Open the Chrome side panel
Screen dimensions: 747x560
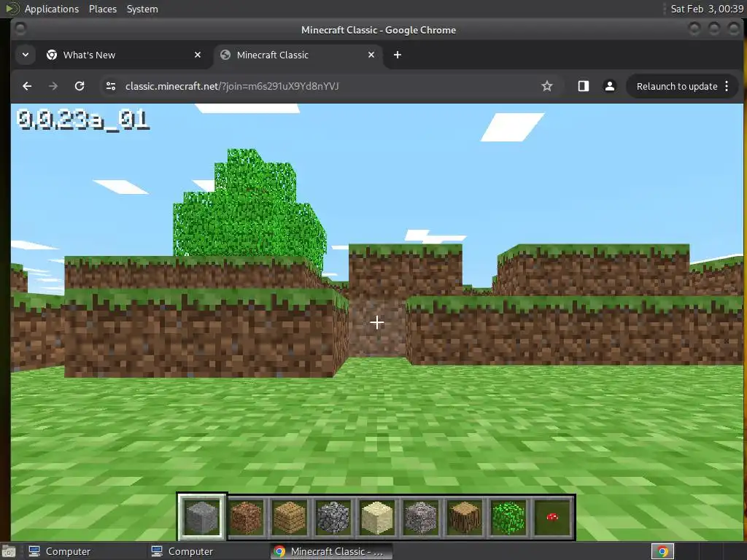tap(583, 86)
